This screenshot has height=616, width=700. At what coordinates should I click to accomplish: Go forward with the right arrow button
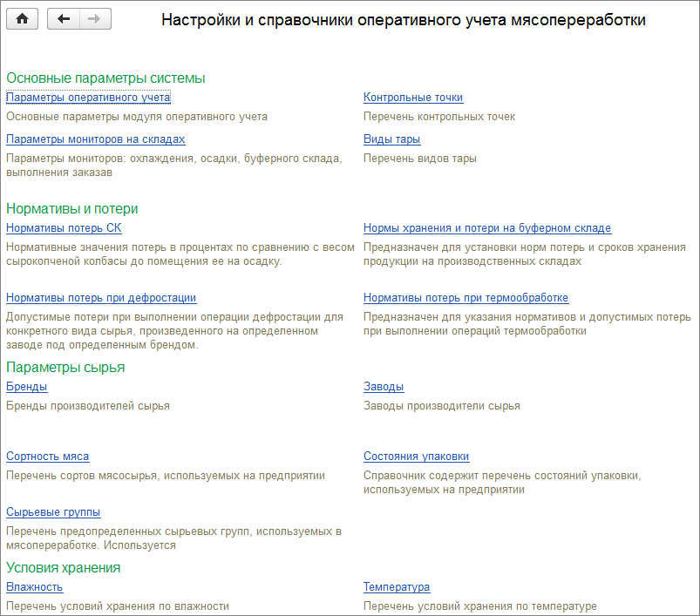click(x=95, y=20)
